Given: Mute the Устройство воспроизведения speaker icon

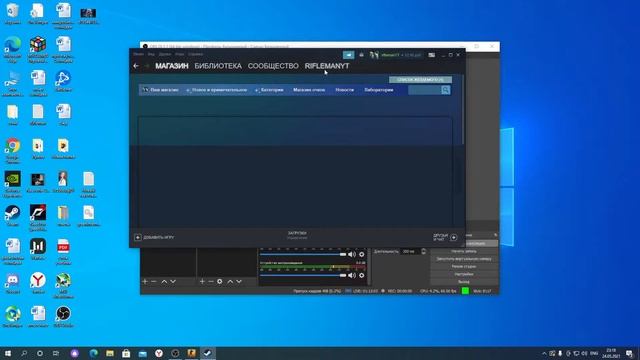Looking at the screenshot, I should pos(352,276).
